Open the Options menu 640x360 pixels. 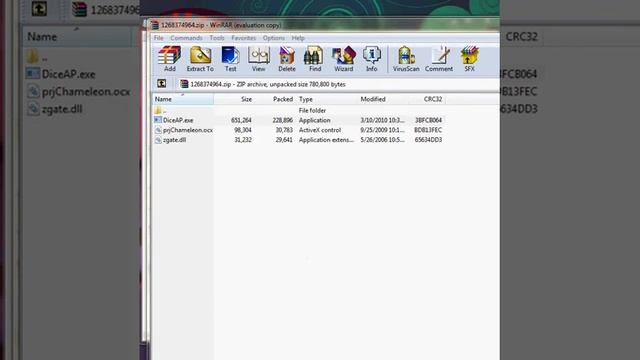coord(273,38)
